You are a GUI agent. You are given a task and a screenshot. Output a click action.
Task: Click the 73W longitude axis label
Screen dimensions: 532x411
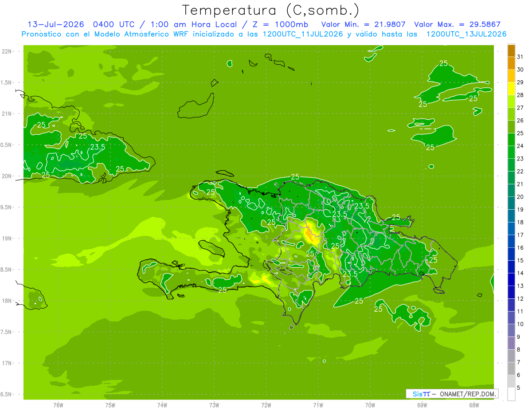[214, 405]
